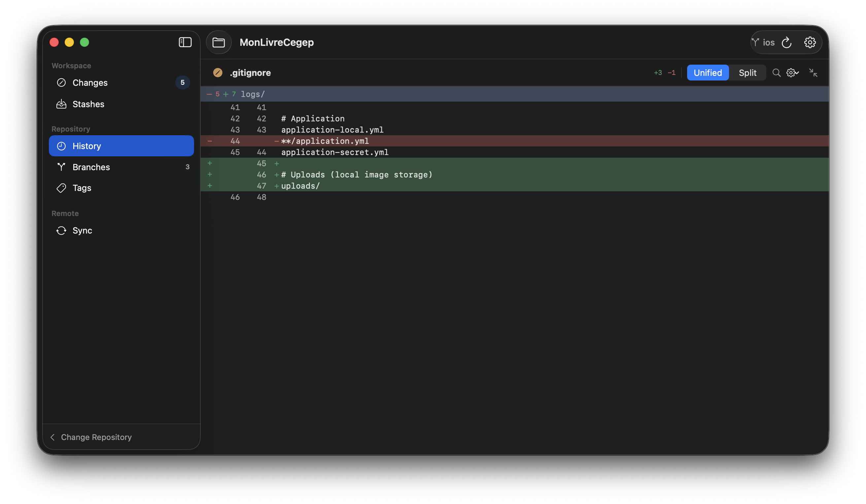Open the Changes section
This screenshot has width=866, height=504.
[90, 83]
